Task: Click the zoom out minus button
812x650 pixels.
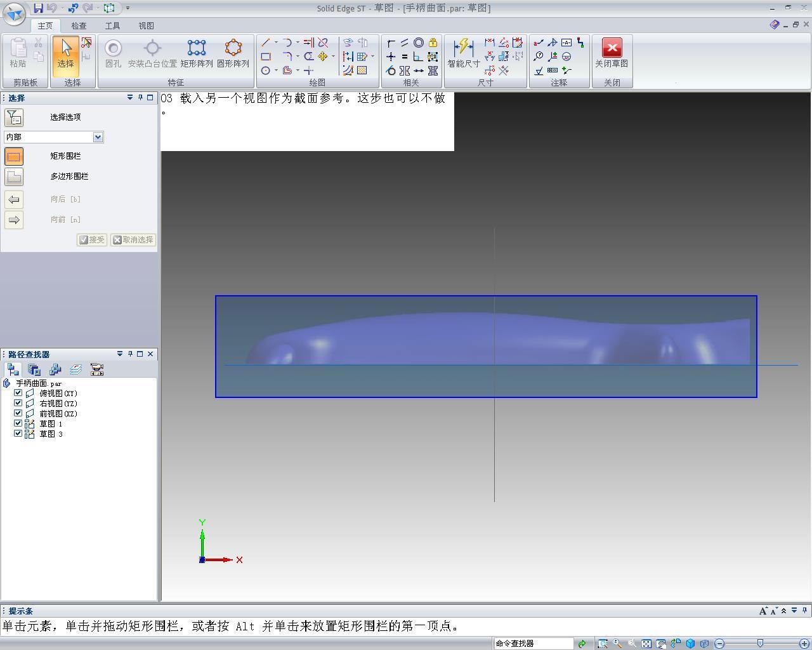Action: coord(719,644)
